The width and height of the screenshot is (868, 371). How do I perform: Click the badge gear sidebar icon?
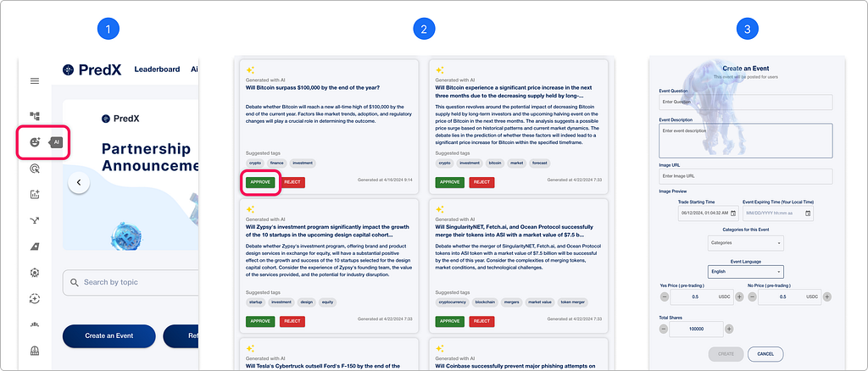point(35,273)
